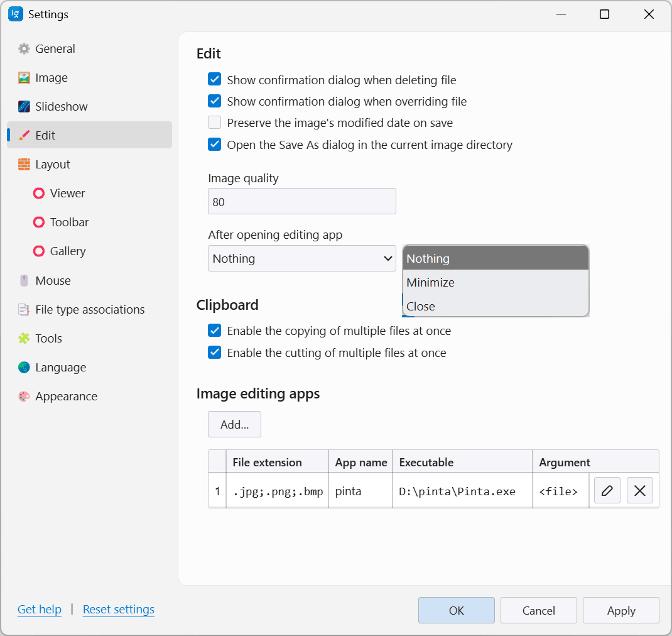Disable confirmation dialog when deleting file
The width and height of the screenshot is (672, 636).
215,80
